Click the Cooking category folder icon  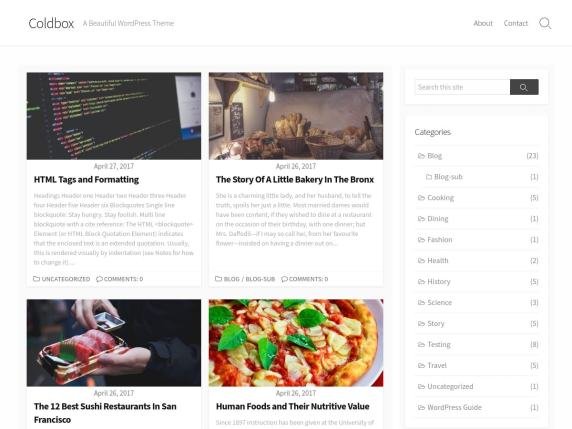pos(421,198)
